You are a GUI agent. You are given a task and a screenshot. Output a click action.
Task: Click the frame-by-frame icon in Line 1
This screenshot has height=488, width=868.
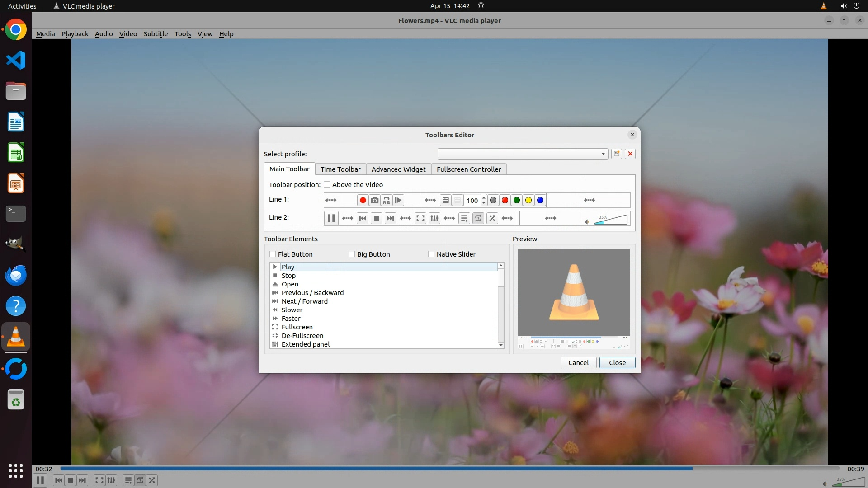coord(398,200)
